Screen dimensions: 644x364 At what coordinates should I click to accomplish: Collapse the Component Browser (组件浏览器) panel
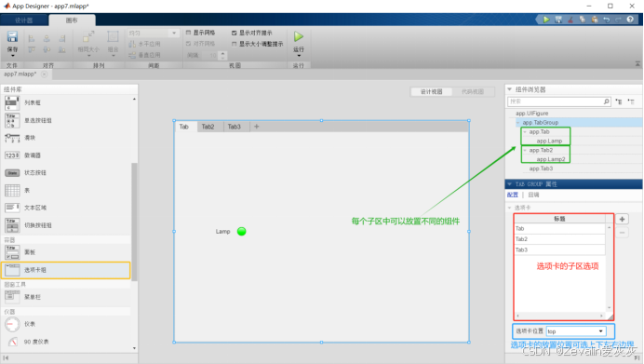point(510,89)
